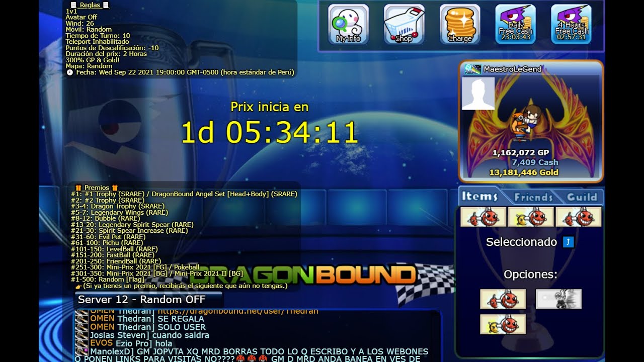
Task: Click the cuando saldra chat message
Action: [181, 335]
